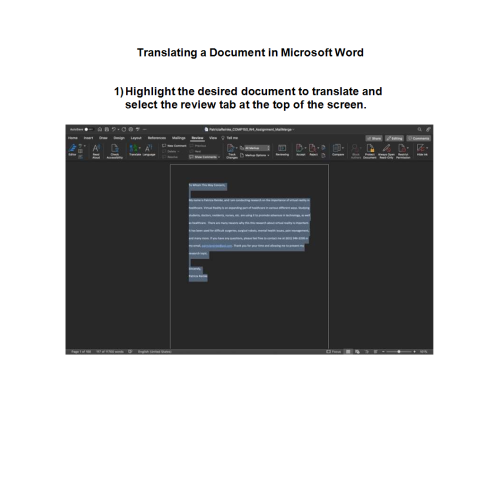
Task: Toggle the AutoSave switch
Action: 88,129
